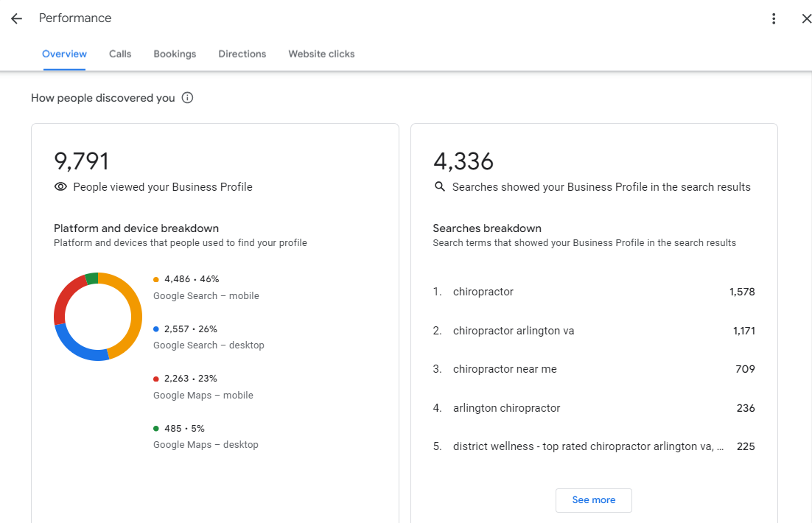Viewport: 812px width, 523px height.
Task: Select the Overview tab
Action: click(64, 54)
